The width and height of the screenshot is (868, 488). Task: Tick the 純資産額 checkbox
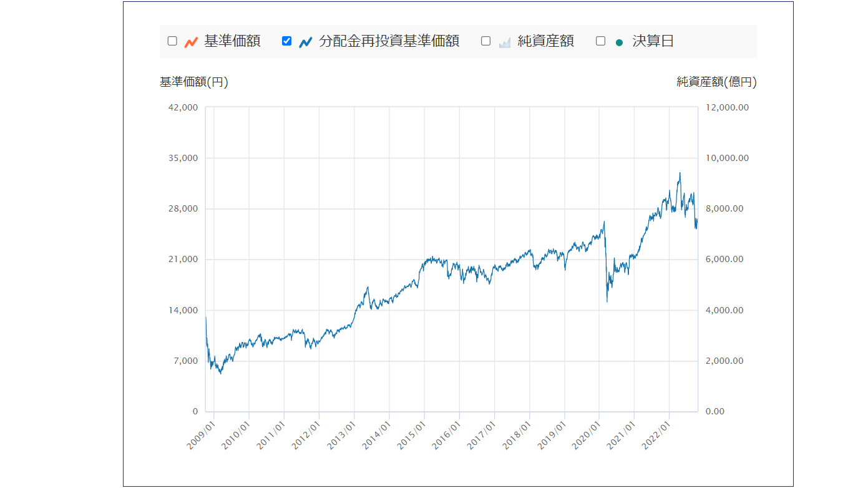click(485, 41)
